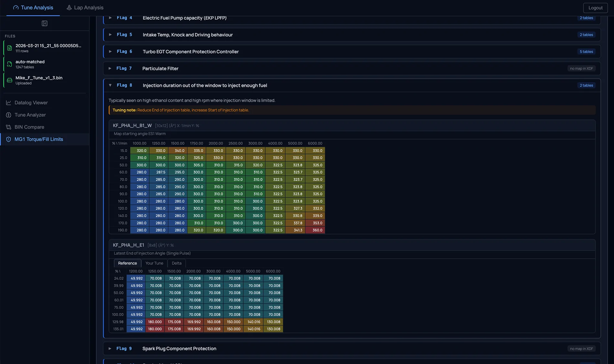This screenshot has width=614, height=364.
Task: Click 175.008 cell in row 135.01
Action: tap(174, 329)
